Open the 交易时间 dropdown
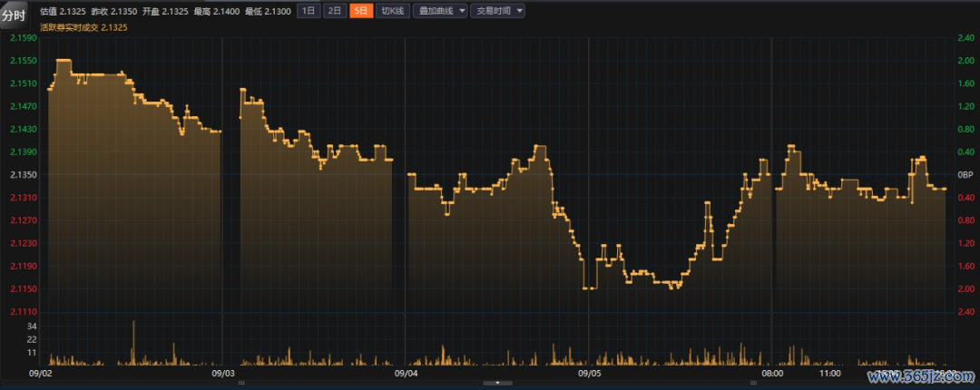980x390 pixels. 497,11
